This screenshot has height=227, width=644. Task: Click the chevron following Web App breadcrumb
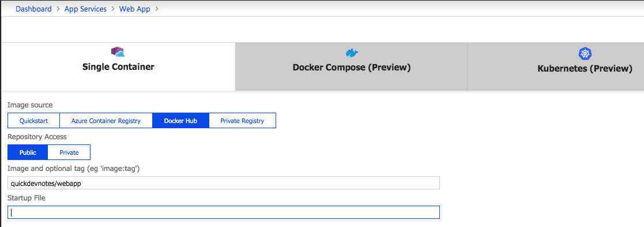tap(156, 9)
